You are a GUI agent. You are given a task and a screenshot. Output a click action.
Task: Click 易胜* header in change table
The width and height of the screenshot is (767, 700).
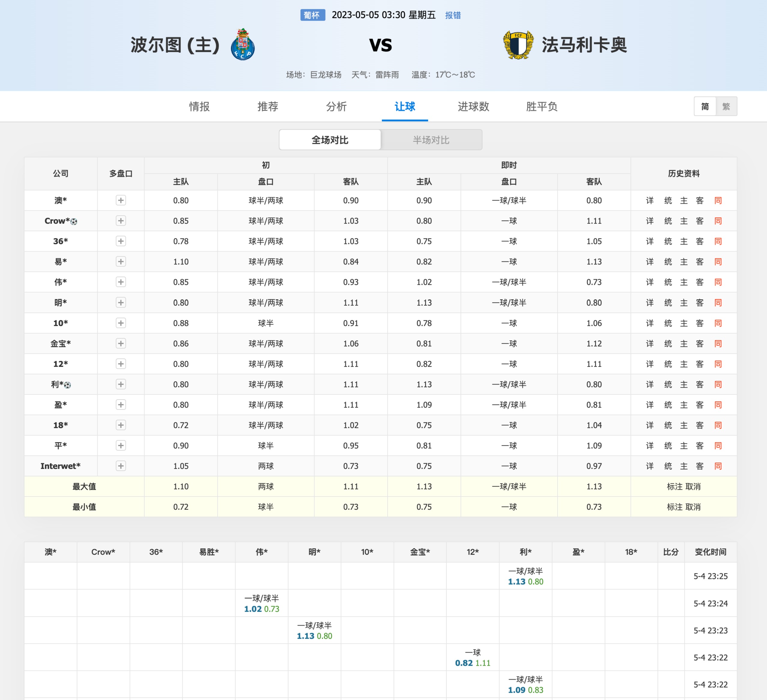[209, 552]
